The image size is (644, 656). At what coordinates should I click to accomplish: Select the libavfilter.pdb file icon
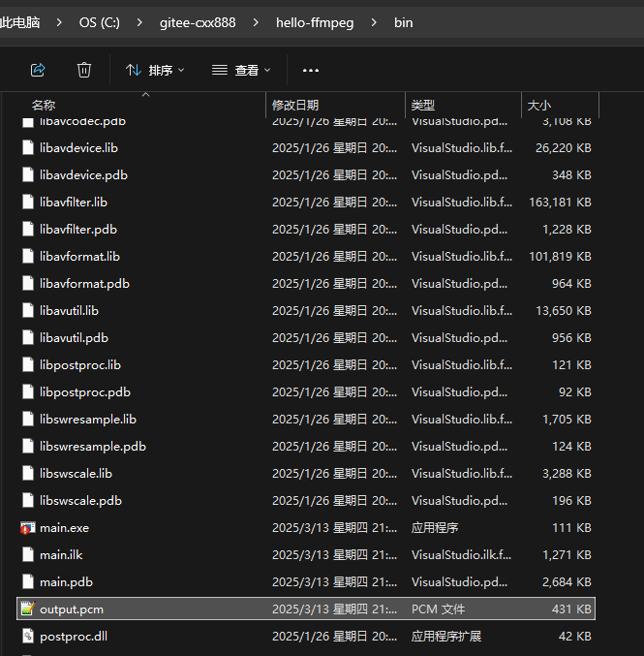coord(27,230)
